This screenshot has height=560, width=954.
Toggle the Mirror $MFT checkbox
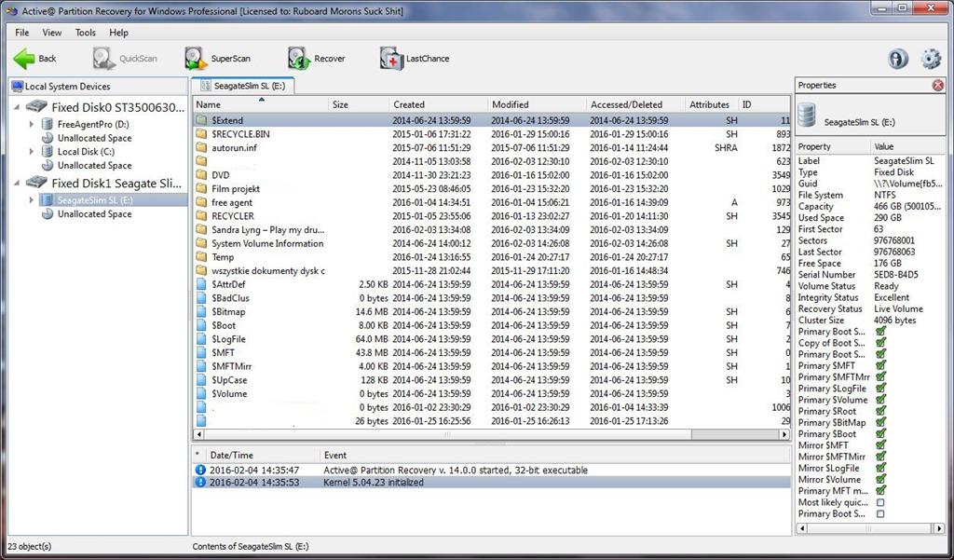880,445
